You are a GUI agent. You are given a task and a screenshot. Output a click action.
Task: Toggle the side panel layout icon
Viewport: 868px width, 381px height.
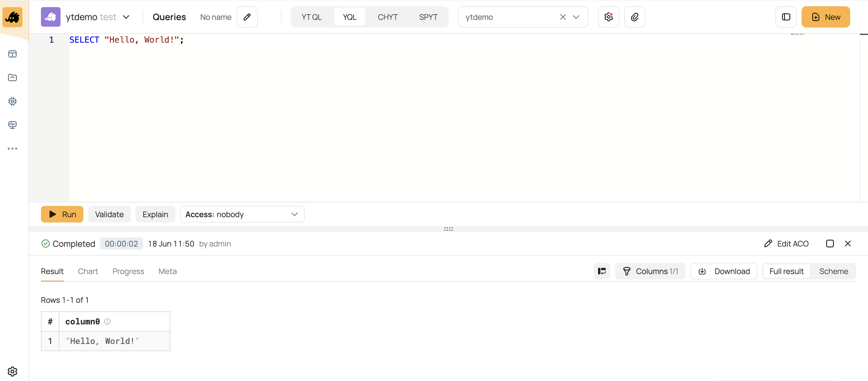pyautogui.click(x=786, y=17)
